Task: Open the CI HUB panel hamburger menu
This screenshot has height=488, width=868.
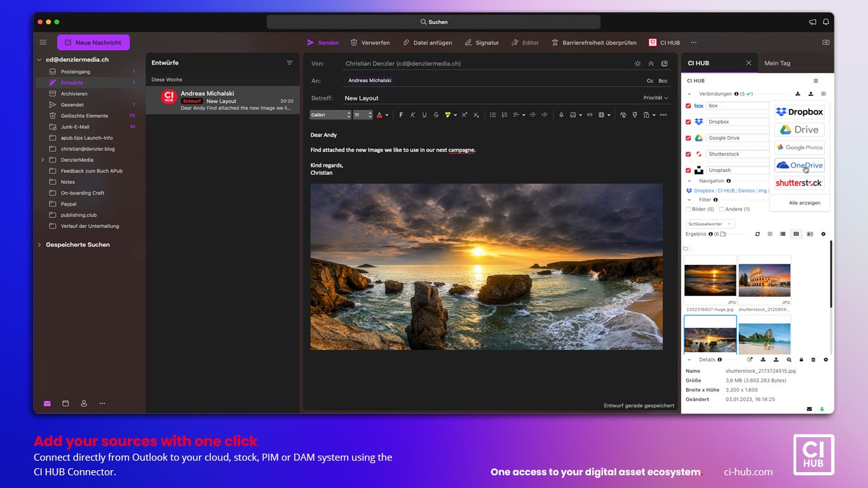Action: tap(816, 81)
